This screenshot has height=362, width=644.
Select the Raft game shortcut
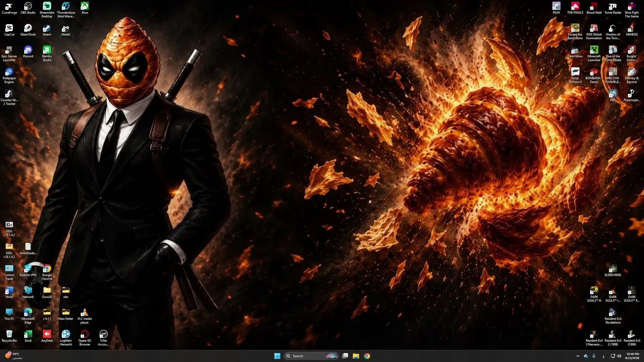613,96
